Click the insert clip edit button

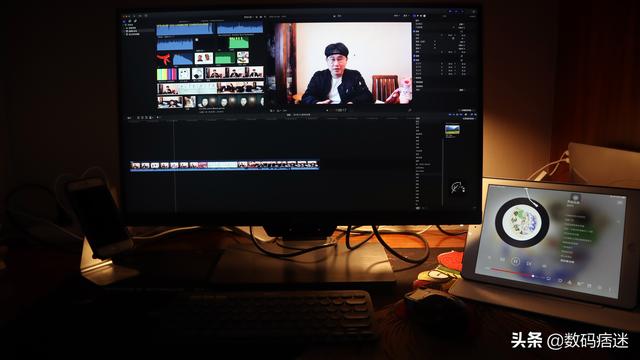(142, 118)
